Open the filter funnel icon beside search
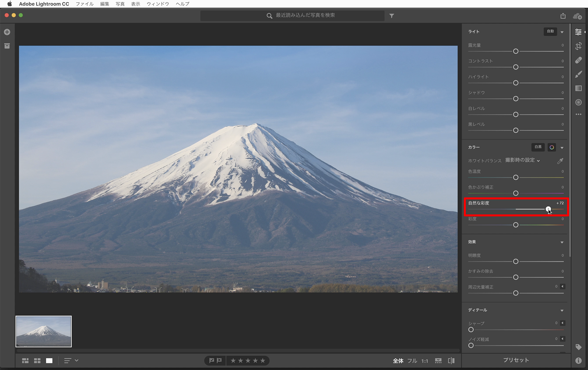Viewport: 588px width, 370px height. (392, 16)
